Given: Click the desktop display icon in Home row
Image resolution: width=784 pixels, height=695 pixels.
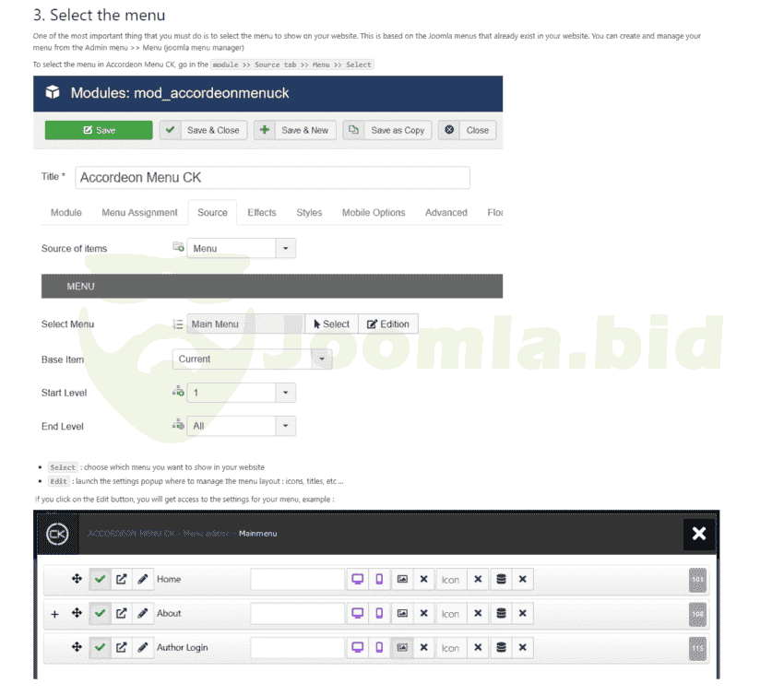Looking at the screenshot, I should (x=357, y=580).
